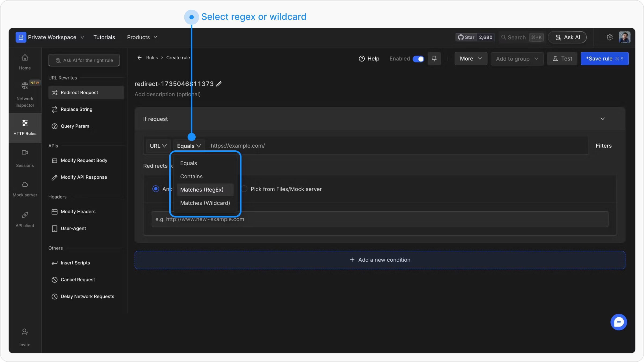This screenshot has height=362, width=644.
Task: Select Cancel Request rule type
Action: point(78,280)
